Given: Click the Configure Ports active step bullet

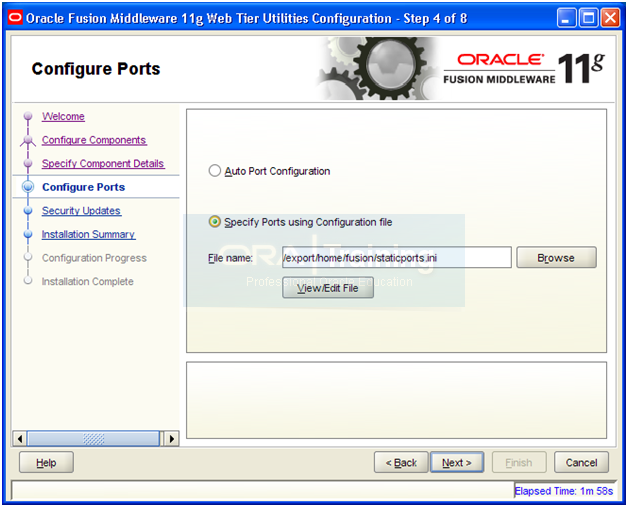Looking at the screenshot, I should pos(28,187).
